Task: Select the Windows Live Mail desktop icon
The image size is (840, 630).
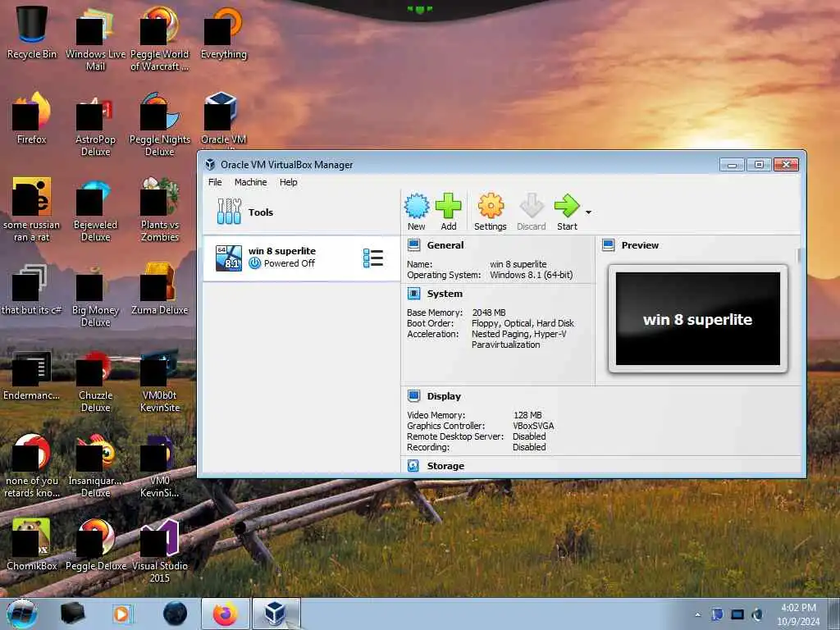Action: [x=95, y=39]
